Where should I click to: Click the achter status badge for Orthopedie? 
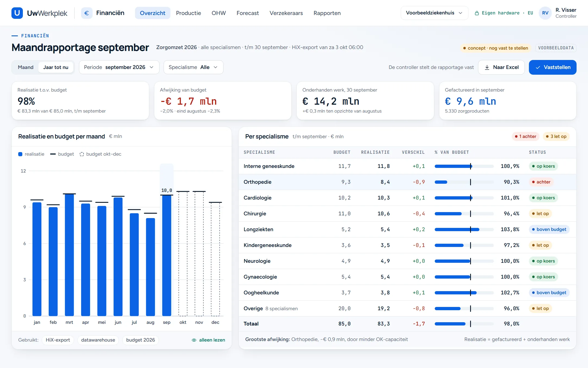(x=541, y=182)
